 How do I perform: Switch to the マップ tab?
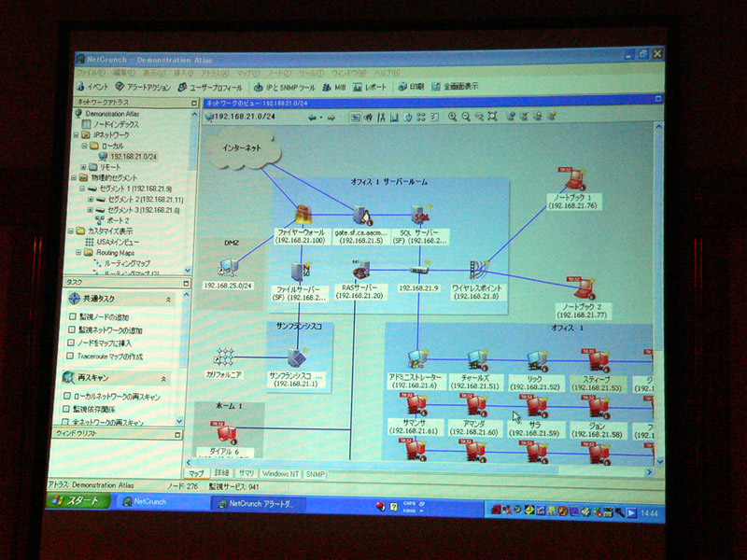196,473
